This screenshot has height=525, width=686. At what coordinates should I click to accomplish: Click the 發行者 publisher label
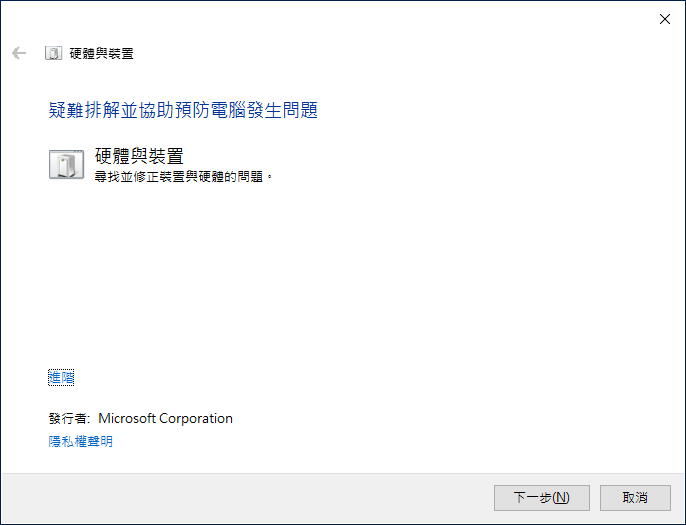[69, 418]
